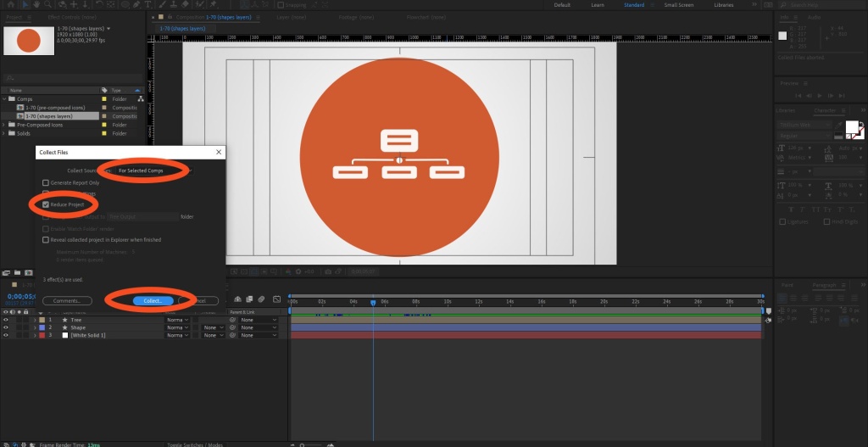Open blending mode dropdown for White Solid 1
868x447 pixels.
coord(178,335)
